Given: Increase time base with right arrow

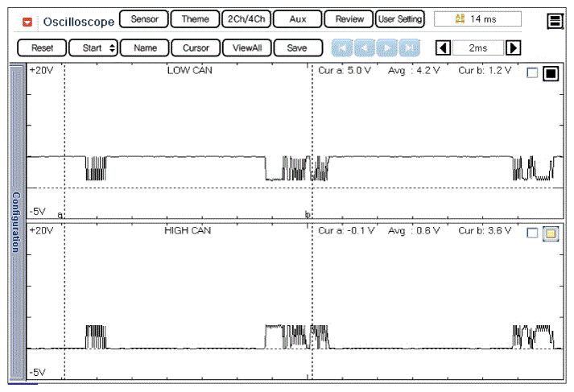Looking at the screenshot, I should click(x=513, y=48).
